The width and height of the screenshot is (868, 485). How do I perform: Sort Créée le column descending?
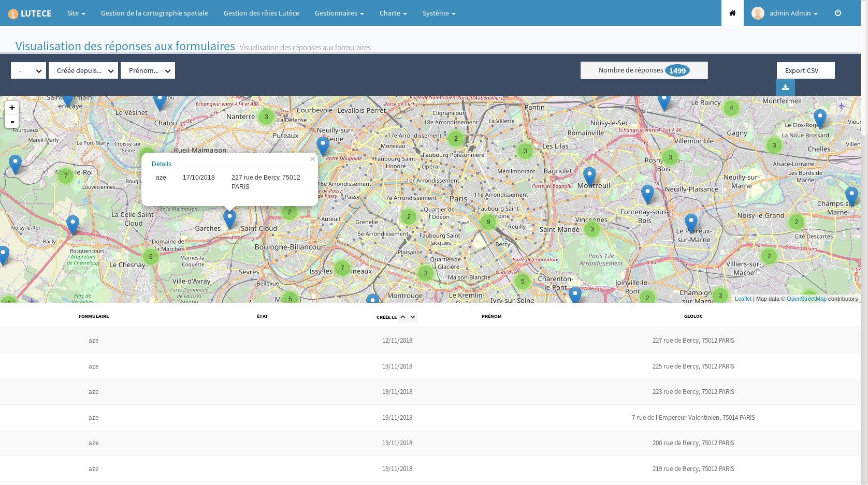(x=413, y=317)
